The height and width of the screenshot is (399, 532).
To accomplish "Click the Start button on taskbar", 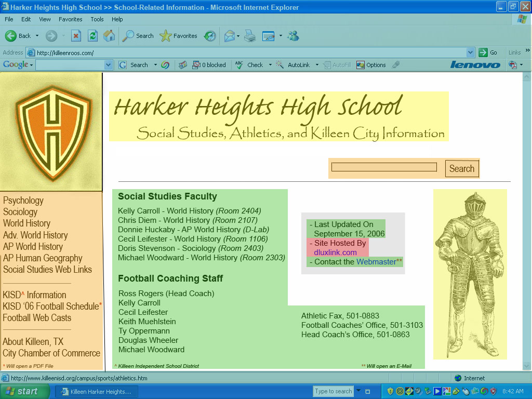I will pos(22,392).
